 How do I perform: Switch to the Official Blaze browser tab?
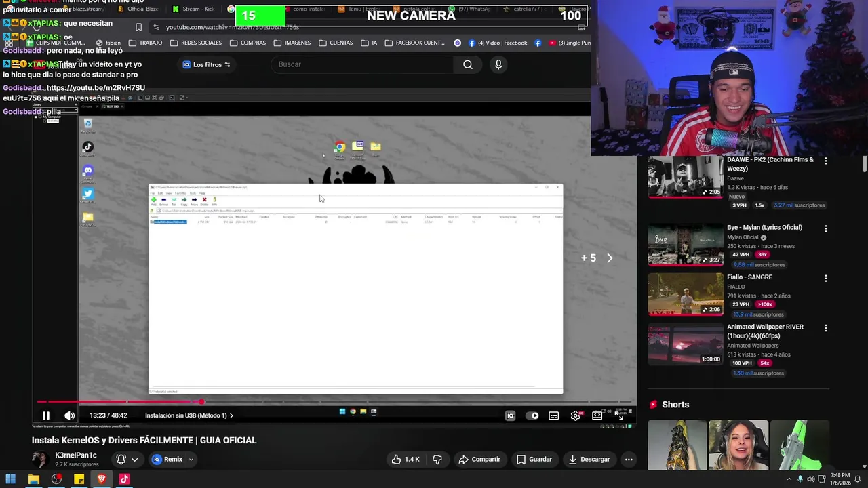pos(138,9)
